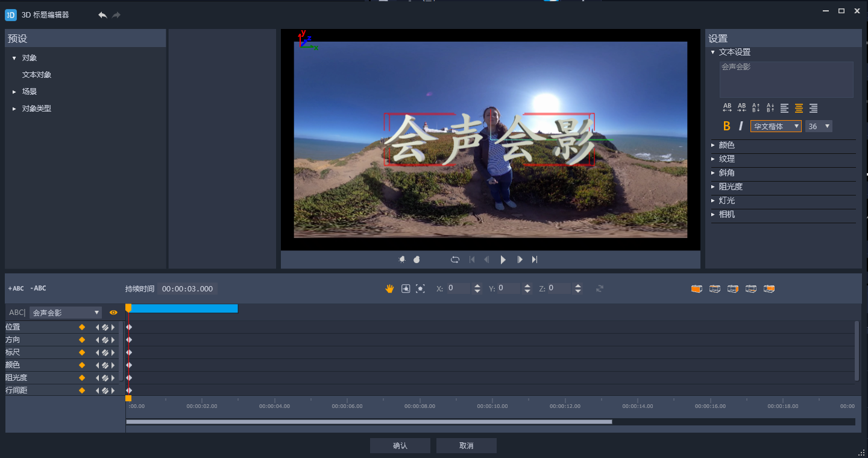Choose the first orange cube view preset
Viewport: 868px width, 458px height.
(x=696, y=288)
